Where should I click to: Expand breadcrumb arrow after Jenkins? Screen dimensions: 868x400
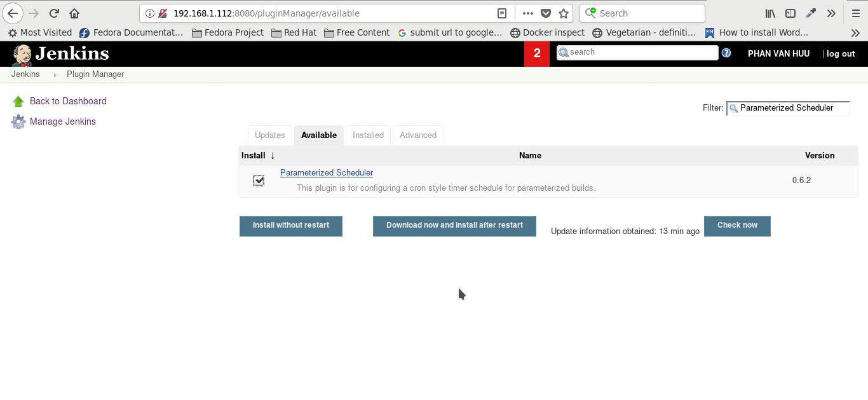tap(54, 74)
